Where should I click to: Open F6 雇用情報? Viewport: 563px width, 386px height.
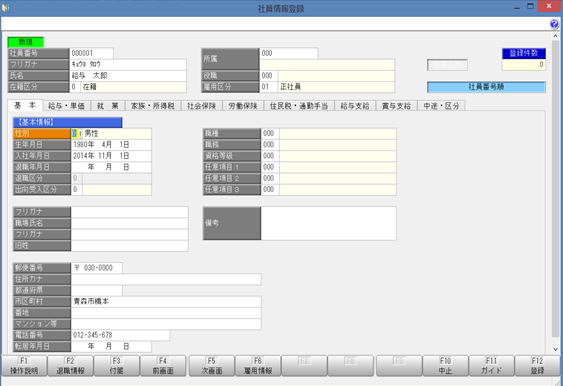click(x=258, y=366)
